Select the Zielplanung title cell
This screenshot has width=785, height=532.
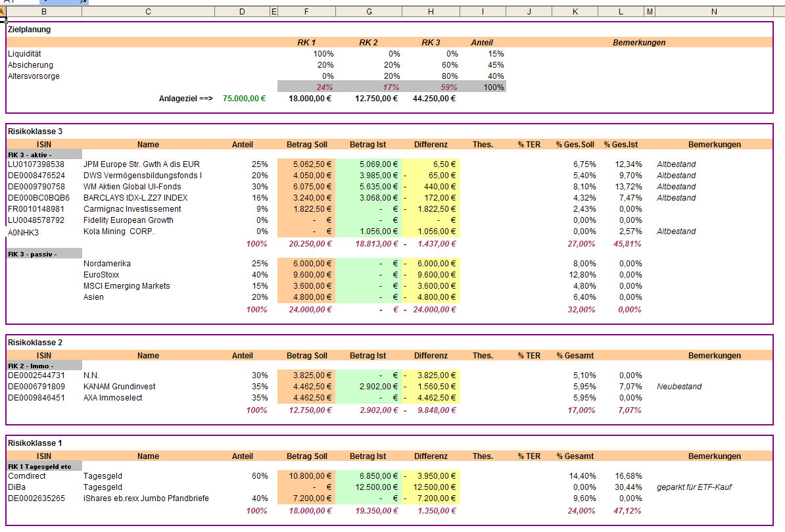click(x=30, y=30)
